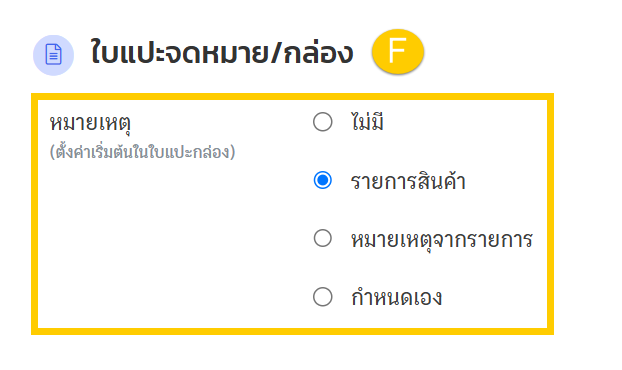This screenshot has height=370, width=622.
Task: Click the blue document icon beside the heading
Action: (x=53, y=55)
